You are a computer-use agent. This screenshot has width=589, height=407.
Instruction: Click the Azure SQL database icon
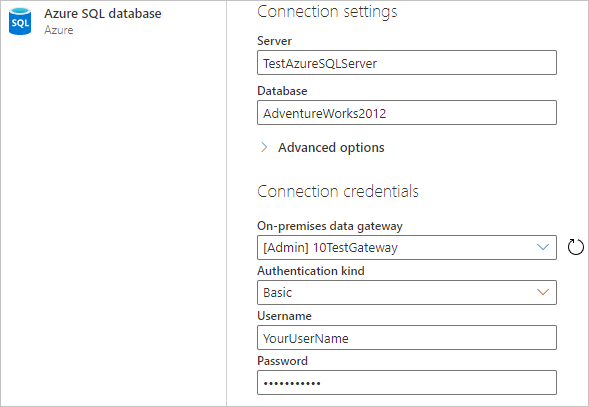pyautogui.click(x=20, y=21)
